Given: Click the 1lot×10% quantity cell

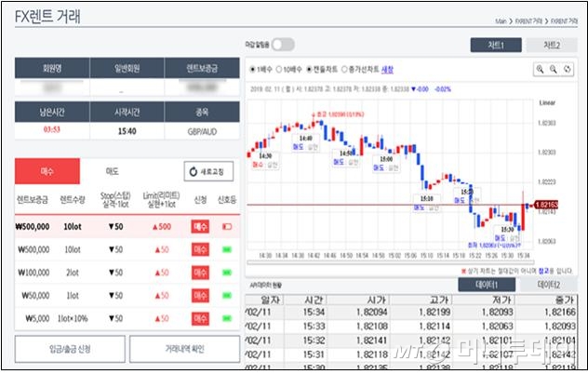Looking at the screenshot, I should pyautogui.click(x=73, y=318).
